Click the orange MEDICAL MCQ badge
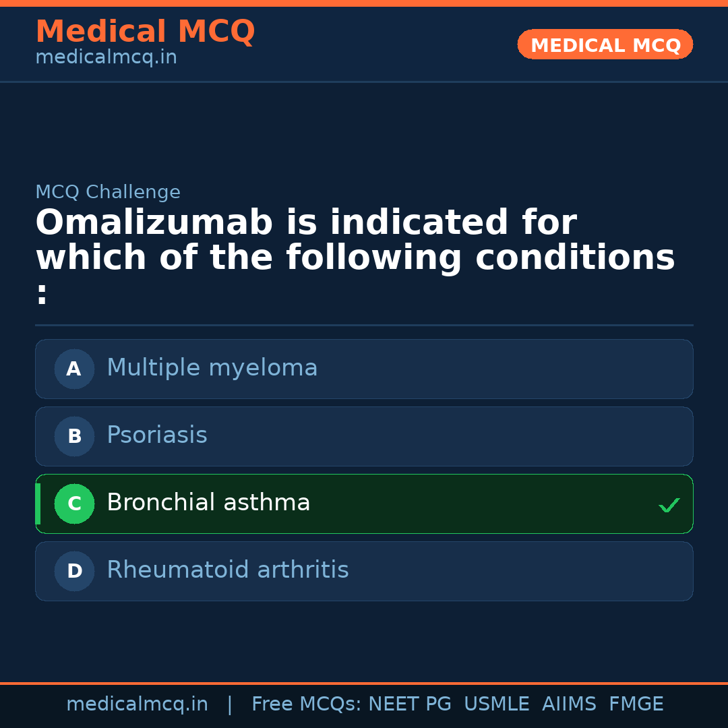The height and width of the screenshot is (728, 728). (605, 44)
